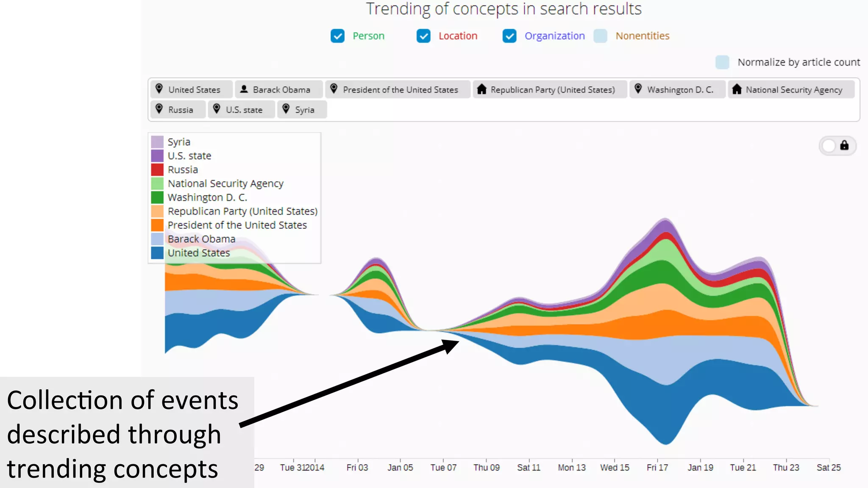
Task: Click the National Security Agency house icon
Action: tap(737, 89)
